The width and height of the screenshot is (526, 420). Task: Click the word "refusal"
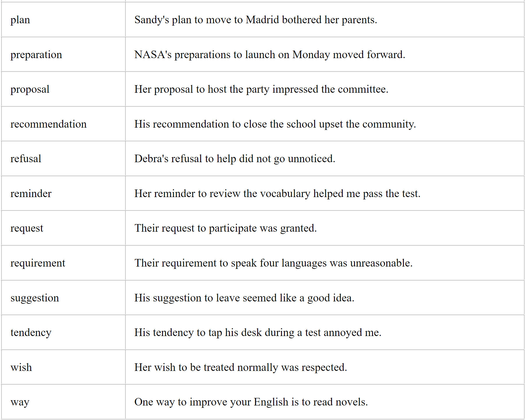[x=26, y=159]
